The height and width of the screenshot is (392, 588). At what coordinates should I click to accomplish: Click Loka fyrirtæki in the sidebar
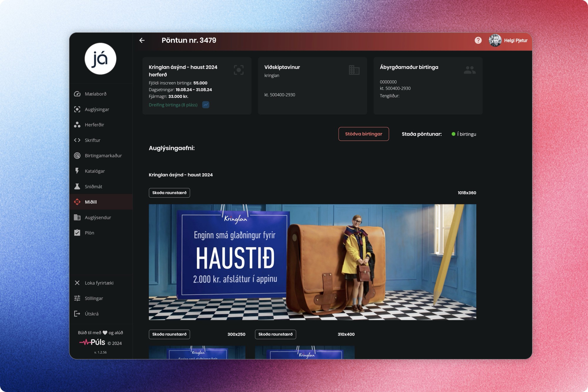coord(99,283)
